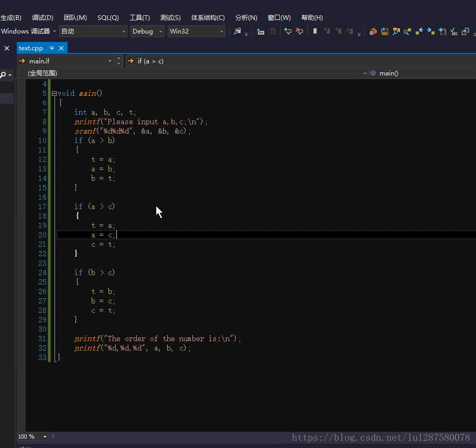Switch to the text.cpp tab
This screenshot has height=448, width=476.
click(31, 48)
